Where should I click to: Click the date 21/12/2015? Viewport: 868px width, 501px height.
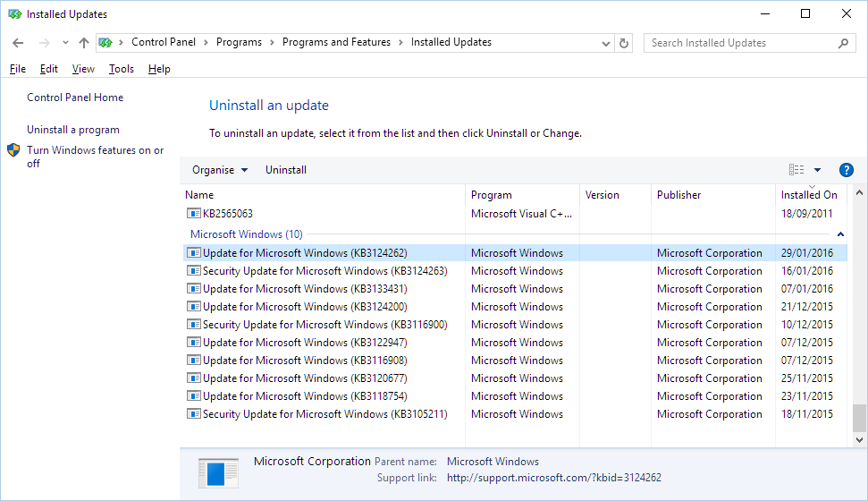pyautogui.click(x=807, y=307)
